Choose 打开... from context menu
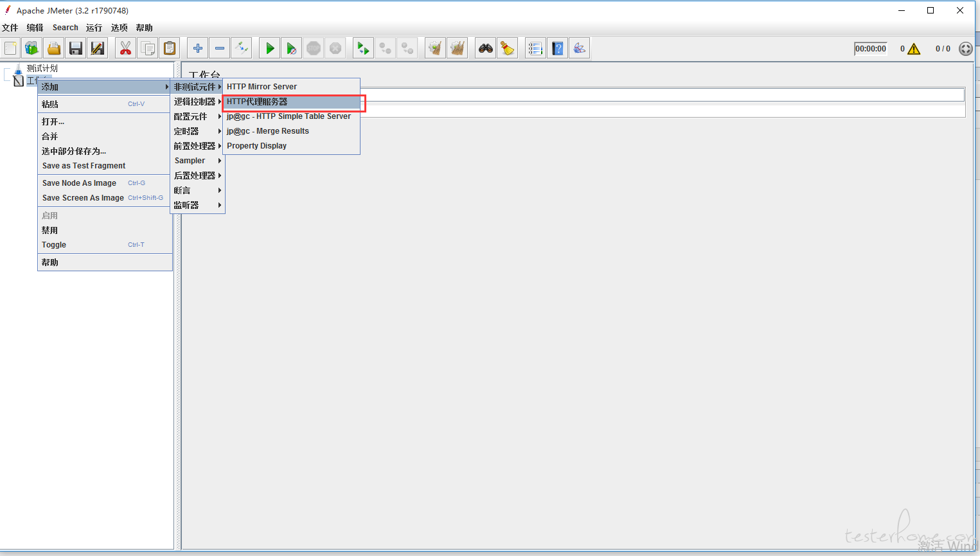The image size is (980, 556). point(105,121)
